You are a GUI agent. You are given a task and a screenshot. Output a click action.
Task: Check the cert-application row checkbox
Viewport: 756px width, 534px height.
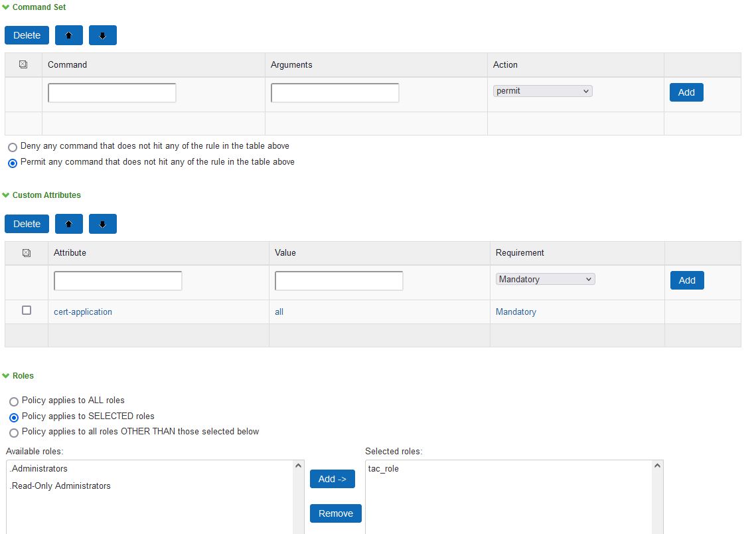click(x=27, y=310)
